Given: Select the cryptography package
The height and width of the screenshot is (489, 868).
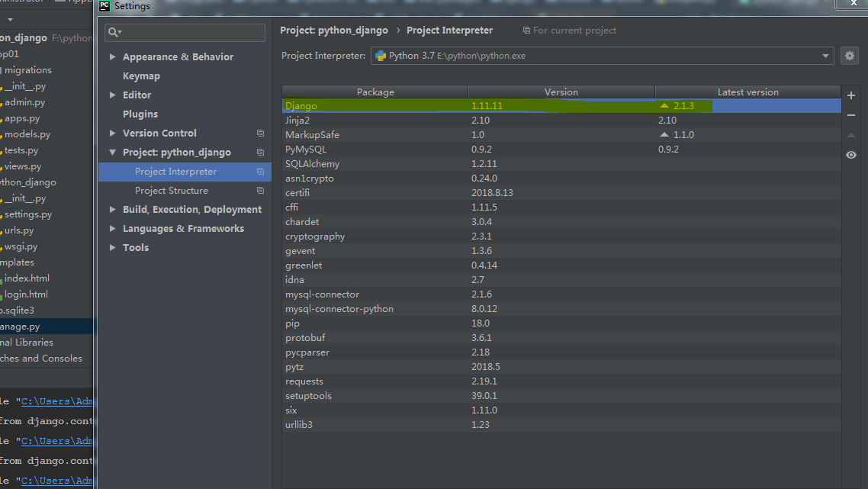Looking at the screenshot, I should pyautogui.click(x=561, y=236).
